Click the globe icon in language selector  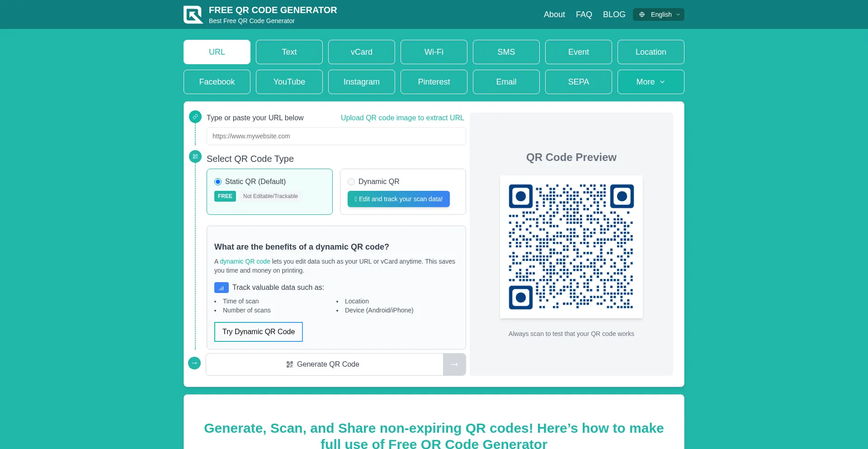coord(642,14)
